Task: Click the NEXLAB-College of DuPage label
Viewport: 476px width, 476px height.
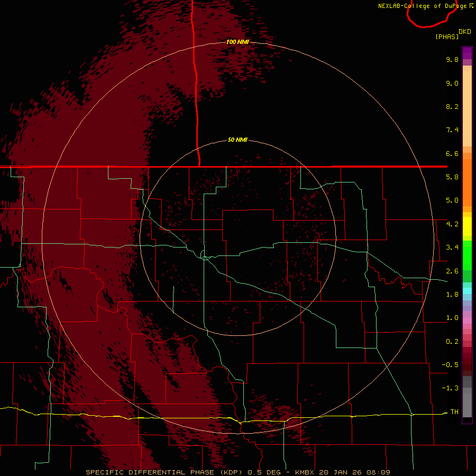Action: point(422,6)
